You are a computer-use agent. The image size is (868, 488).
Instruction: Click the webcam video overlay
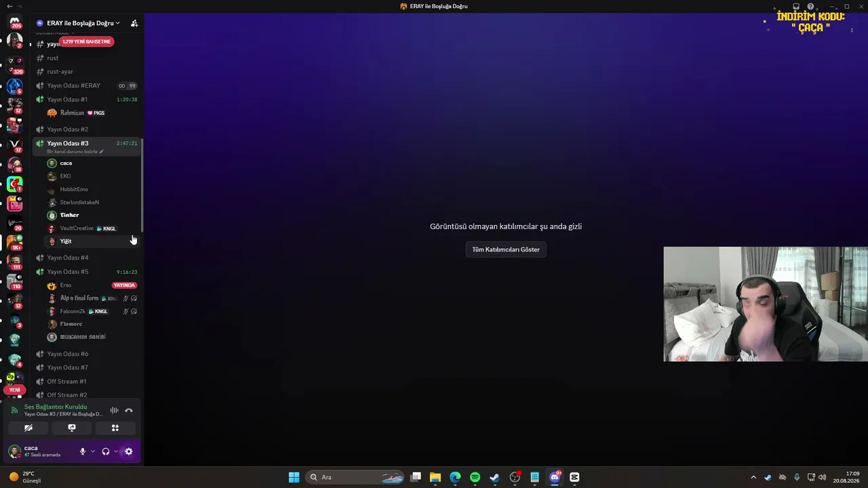tap(766, 304)
